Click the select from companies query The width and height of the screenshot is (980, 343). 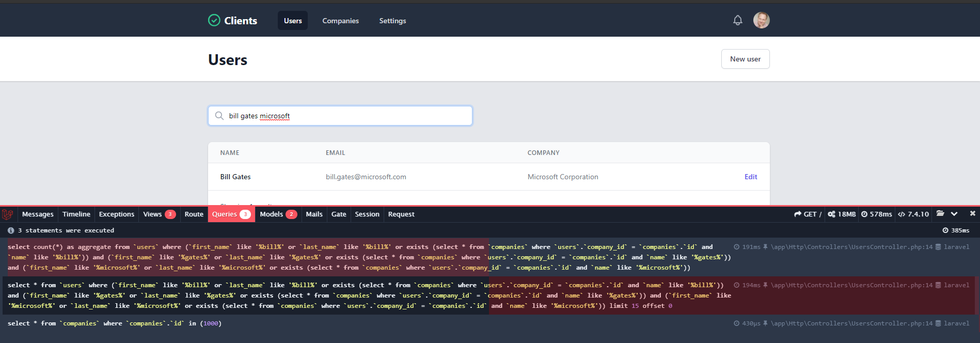[x=115, y=323]
